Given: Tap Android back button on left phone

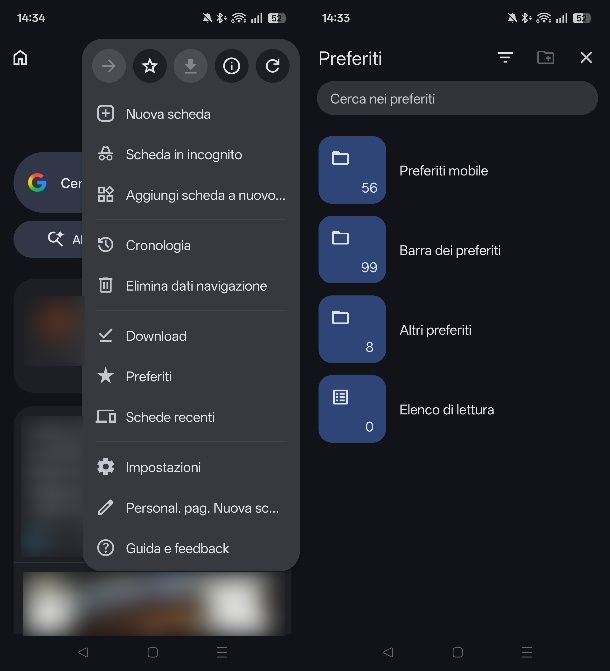Looking at the screenshot, I should (x=83, y=652).
